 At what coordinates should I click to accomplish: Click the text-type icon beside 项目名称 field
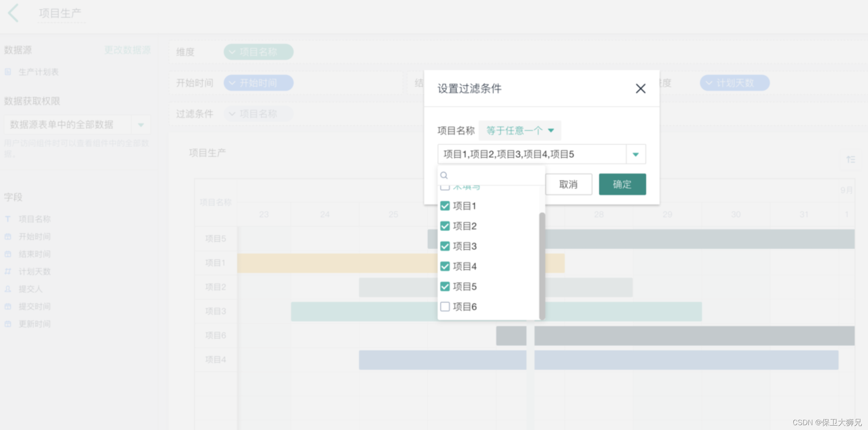[8, 219]
